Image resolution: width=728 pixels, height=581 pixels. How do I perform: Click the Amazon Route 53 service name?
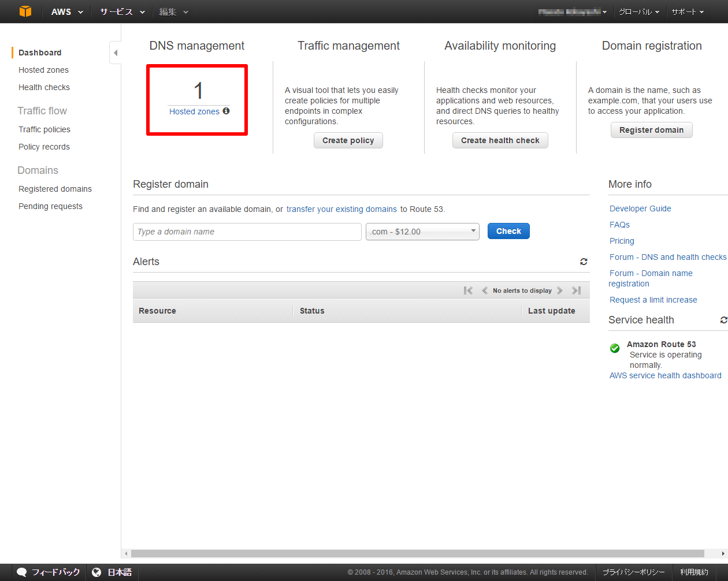[662, 344]
